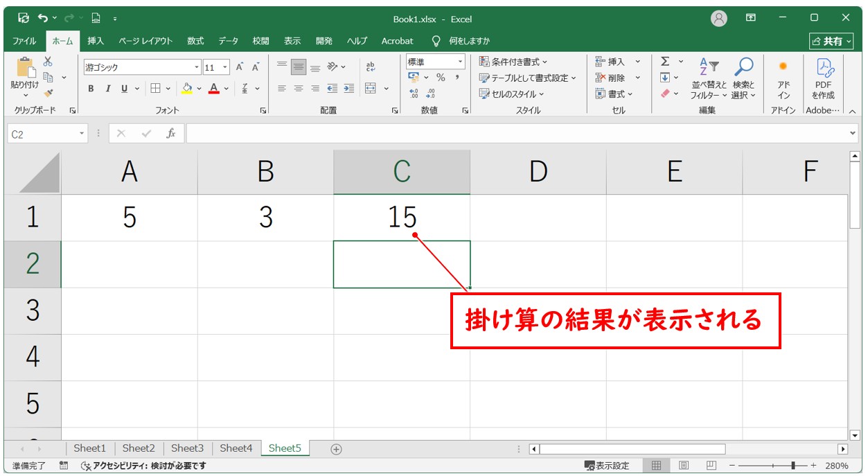
Task: Click the accessibility check status bar item
Action: (x=143, y=466)
